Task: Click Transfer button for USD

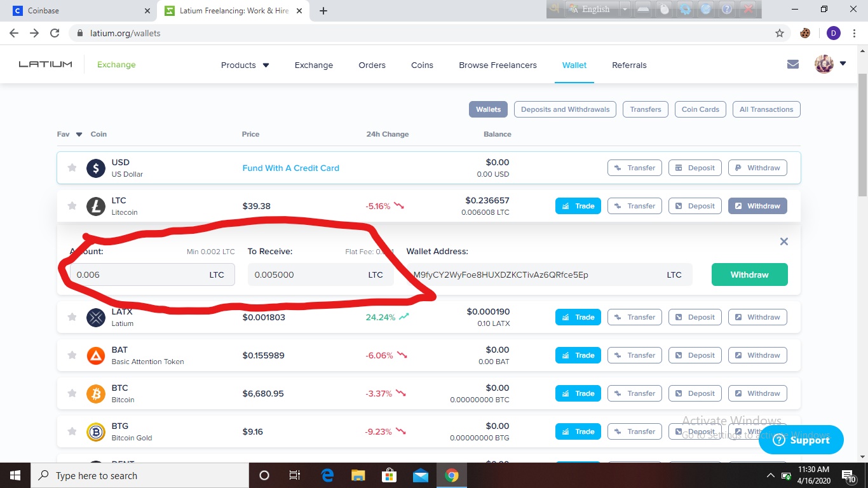Action: coord(635,168)
